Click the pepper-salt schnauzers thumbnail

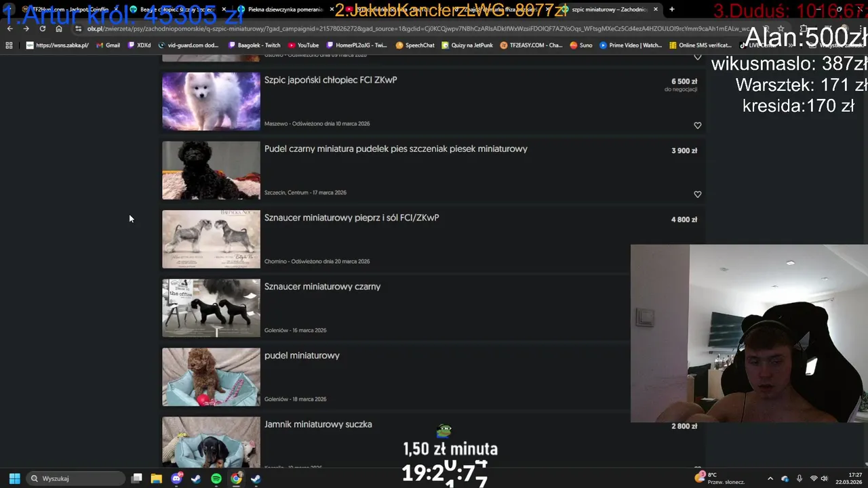(211, 239)
